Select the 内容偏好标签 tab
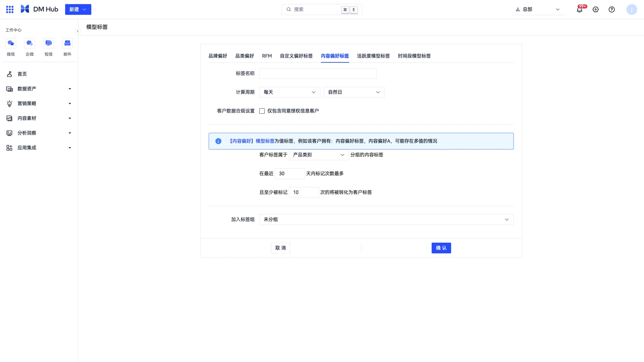This screenshot has width=644, height=362. pos(335,56)
